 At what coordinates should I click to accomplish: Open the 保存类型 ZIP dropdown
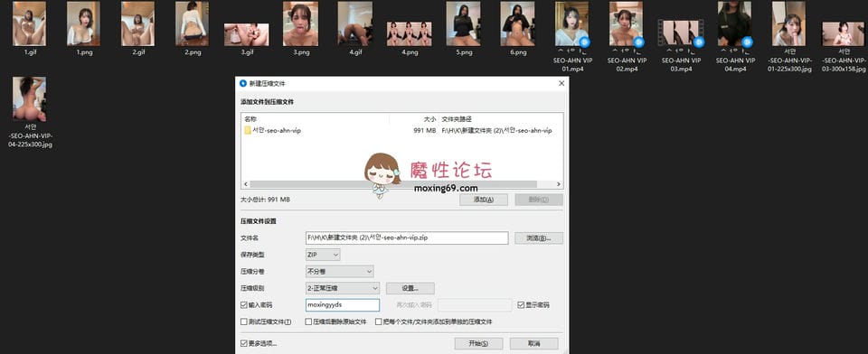point(323,255)
